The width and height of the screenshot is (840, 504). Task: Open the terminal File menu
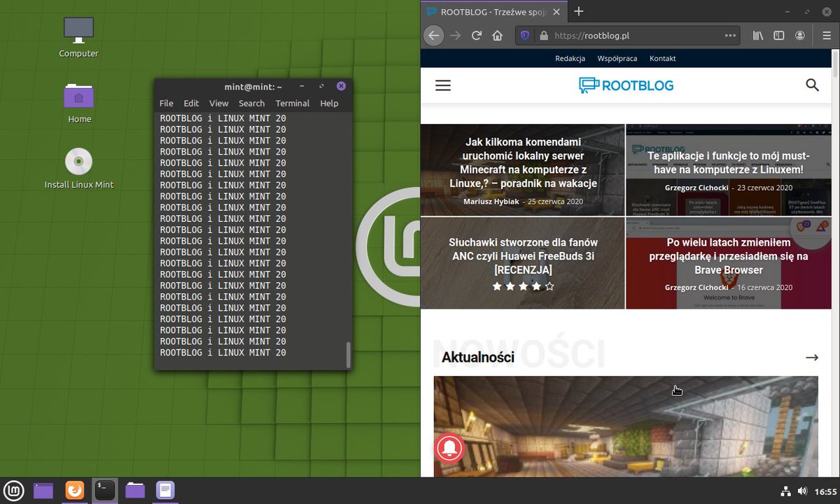[166, 104]
